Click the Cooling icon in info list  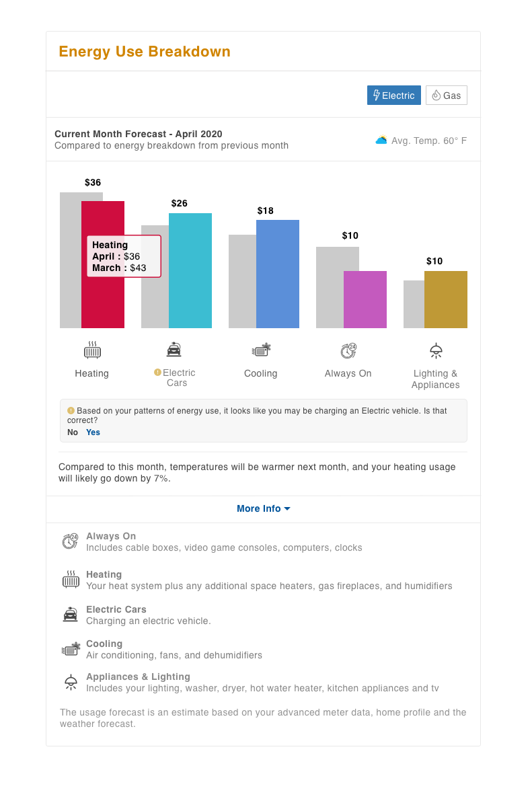tap(71, 649)
